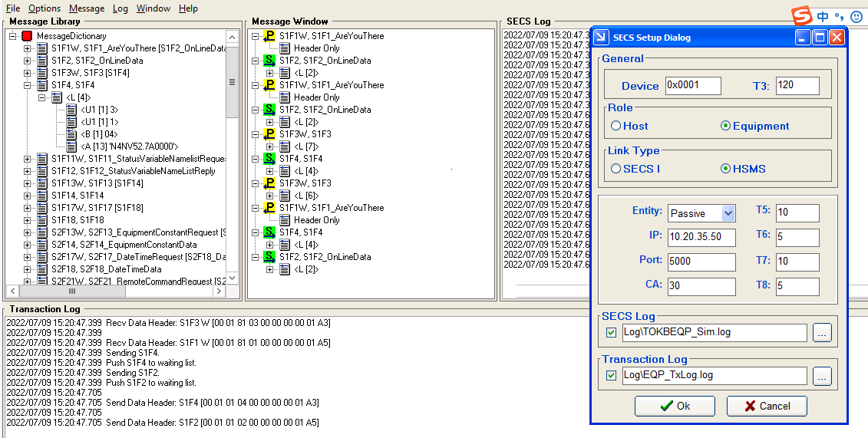The height and width of the screenshot is (438, 868).
Task: Open the Options menu
Action: coord(45,8)
